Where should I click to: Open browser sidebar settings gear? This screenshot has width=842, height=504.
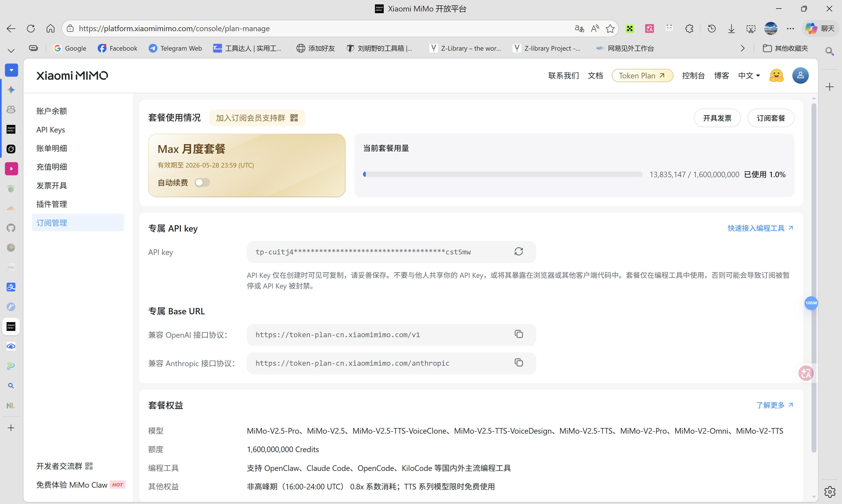[x=830, y=491]
